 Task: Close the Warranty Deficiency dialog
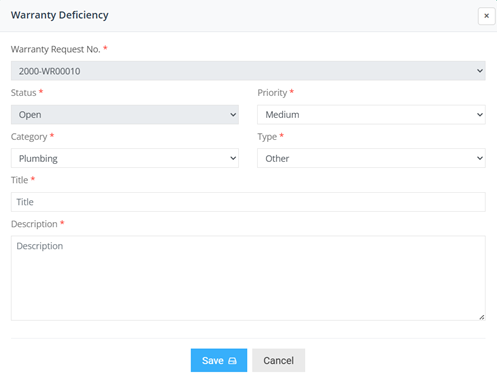tap(486, 16)
